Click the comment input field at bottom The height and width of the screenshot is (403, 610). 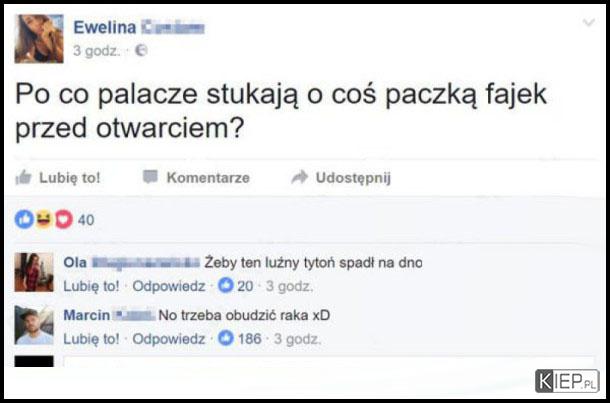[x=329, y=361]
